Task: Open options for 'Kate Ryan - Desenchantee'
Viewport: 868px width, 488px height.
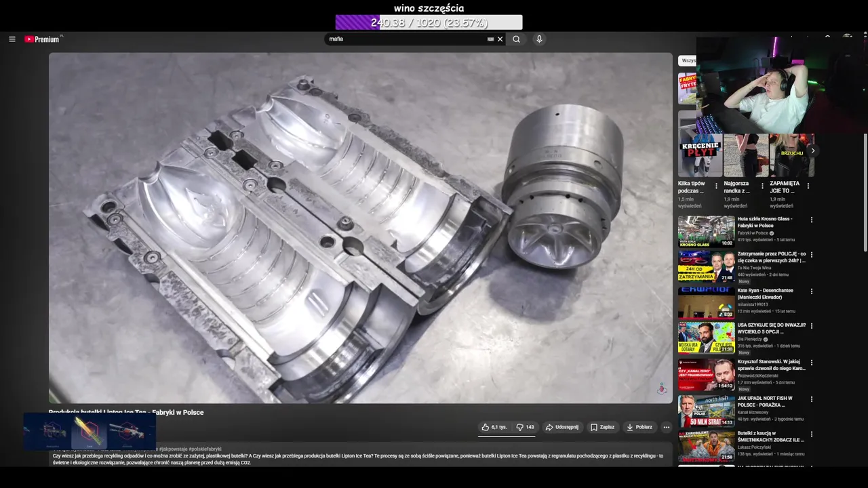Action: (x=811, y=291)
